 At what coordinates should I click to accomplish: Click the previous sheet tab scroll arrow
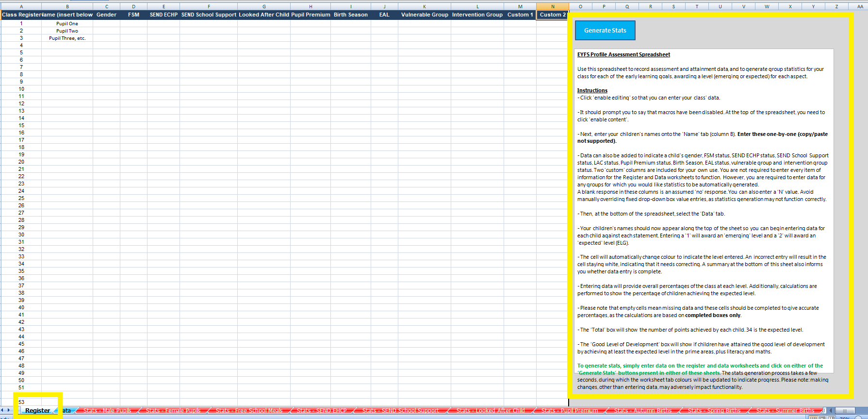[2, 410]
